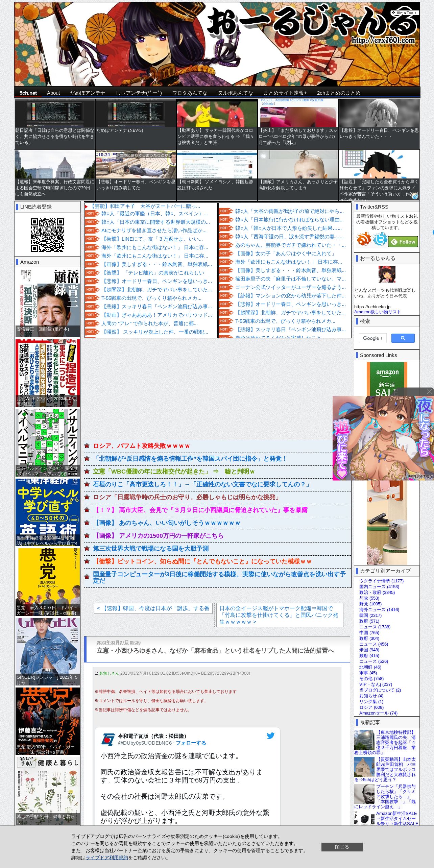Open the ライブドア利用規約 link
This screenshot has width=434, height=868.
[106, 858]
